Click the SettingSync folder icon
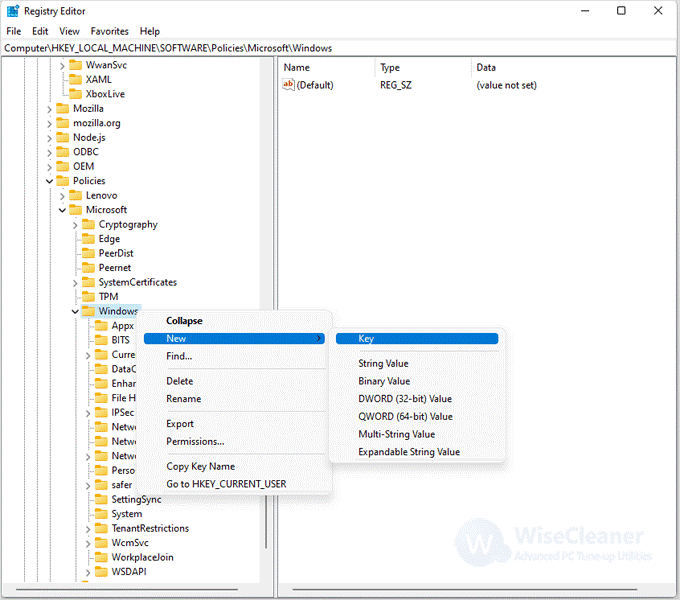The width and height of the screenshot is (680, 600). [101, 499]
